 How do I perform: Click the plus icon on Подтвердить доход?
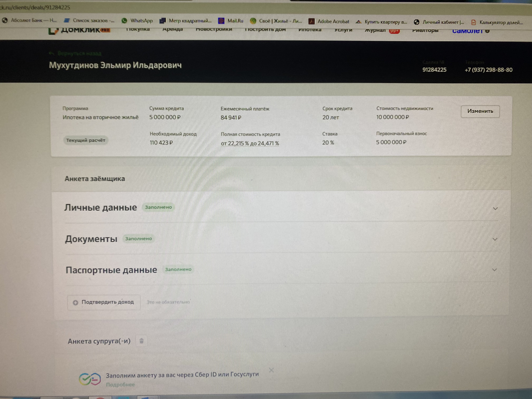(75, 302)
